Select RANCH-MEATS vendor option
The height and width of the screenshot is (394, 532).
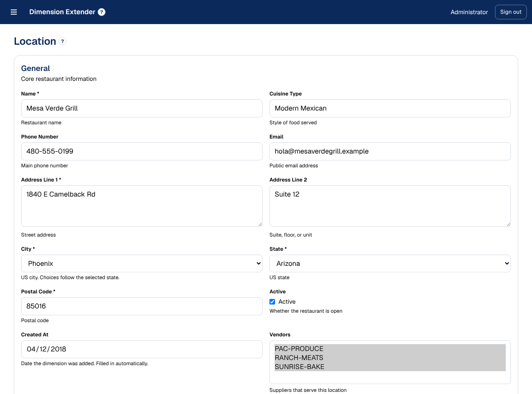390,358
